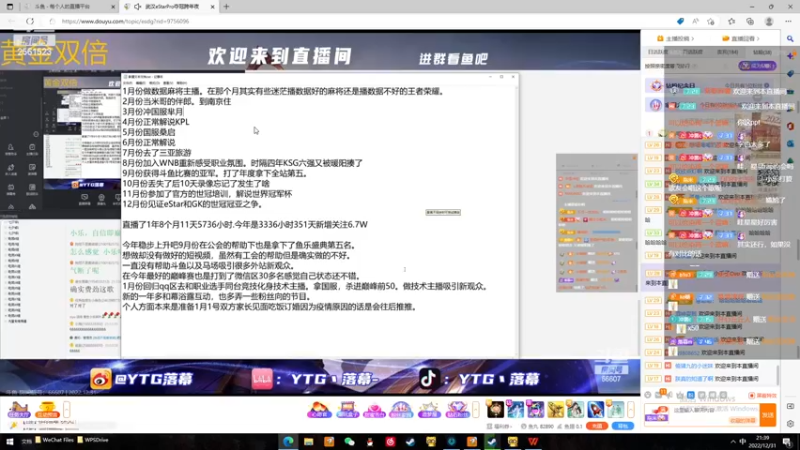The width and height of the screenshot is (800, 450).
Task: Open the Office icon in Edge sidebar
Action: coord(790,126)
